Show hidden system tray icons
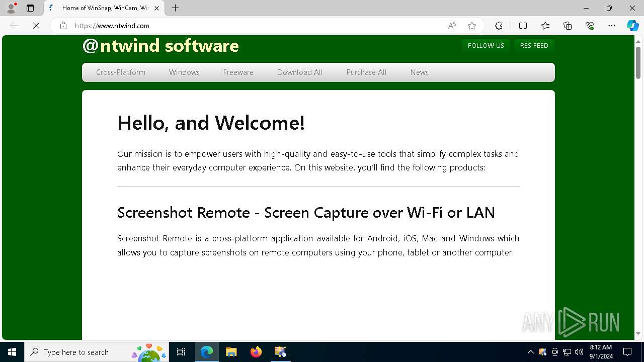 [530, 352]
